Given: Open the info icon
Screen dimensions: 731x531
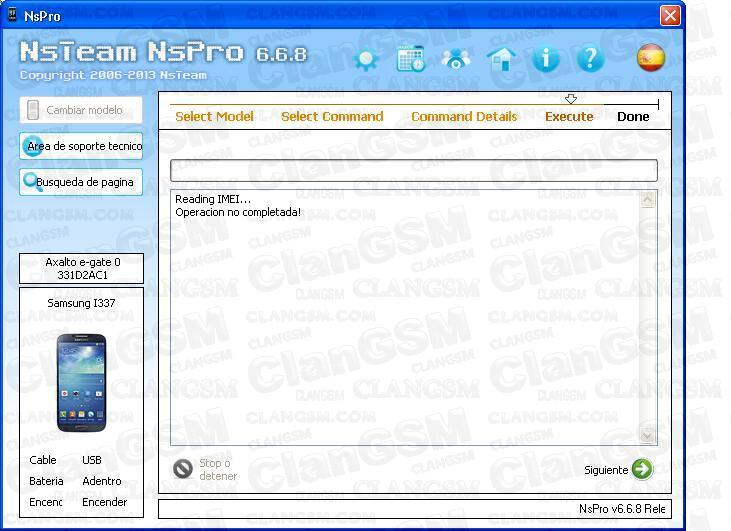Looking at the screenshot, I should click(546, 59).
